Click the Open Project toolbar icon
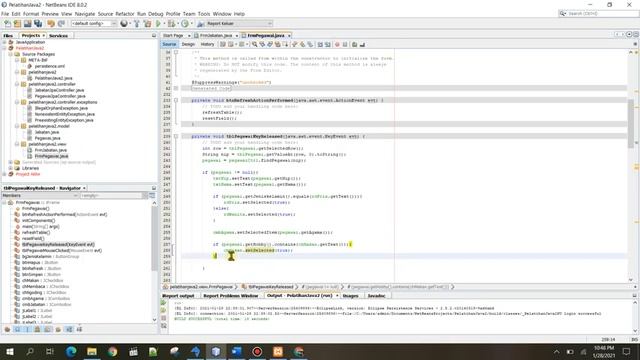Viewport: 640px width, 360px height. (27, 24)
